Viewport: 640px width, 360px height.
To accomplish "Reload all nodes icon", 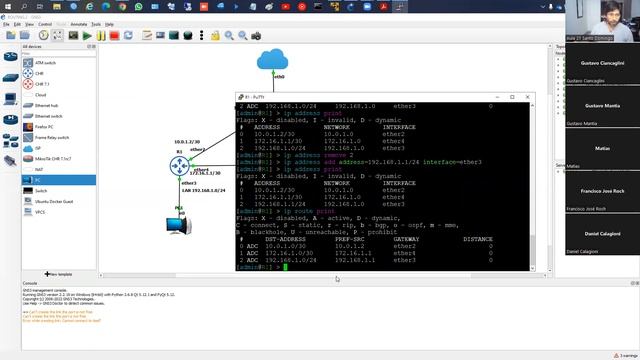I will [x=128, y=36].
